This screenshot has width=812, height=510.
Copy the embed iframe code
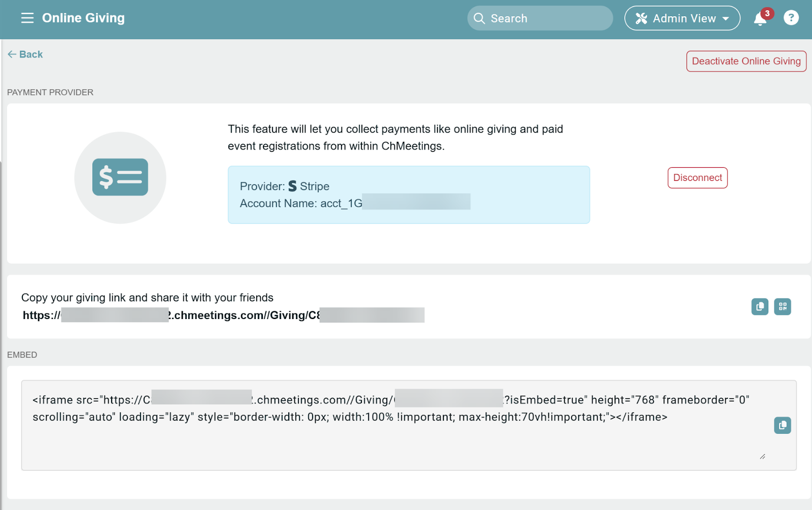tap(782, 425)
